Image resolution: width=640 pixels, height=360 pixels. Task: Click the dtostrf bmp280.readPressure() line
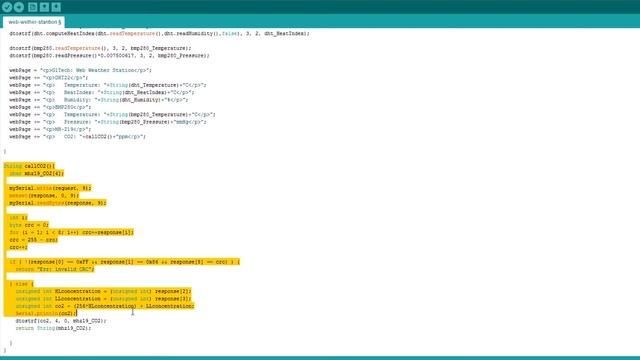tap(109, 56)
